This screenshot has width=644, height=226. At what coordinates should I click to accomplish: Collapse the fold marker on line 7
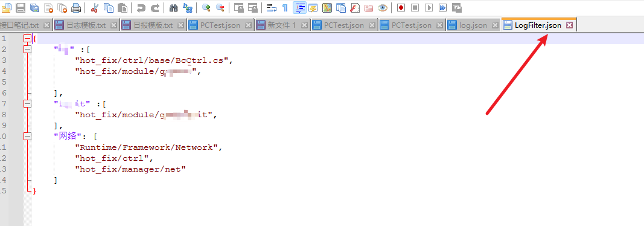pos(28,103)
